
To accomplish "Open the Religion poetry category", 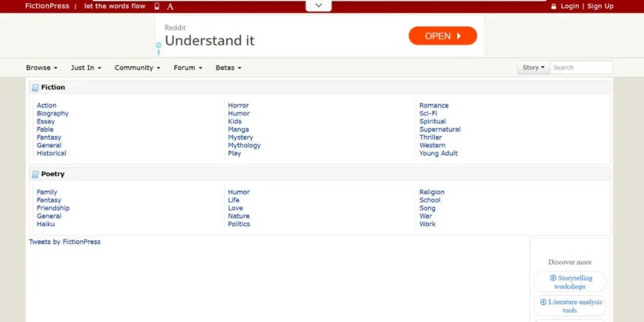I will [431, 192].
